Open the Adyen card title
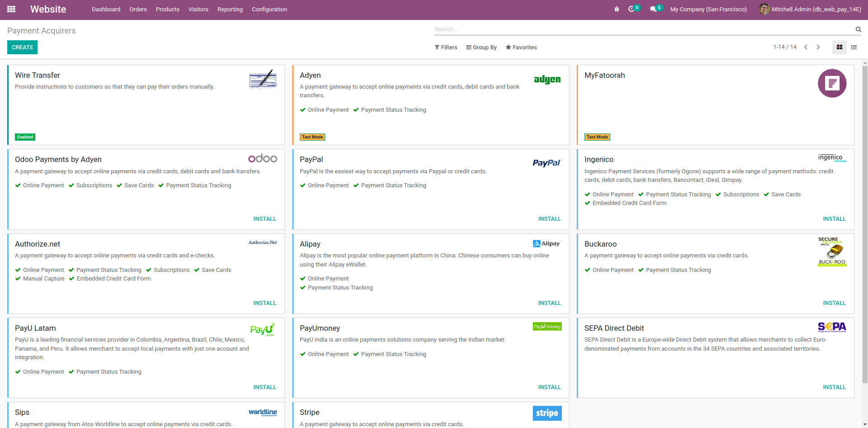This screenshot has height=428, width=868. click(310, 76)
